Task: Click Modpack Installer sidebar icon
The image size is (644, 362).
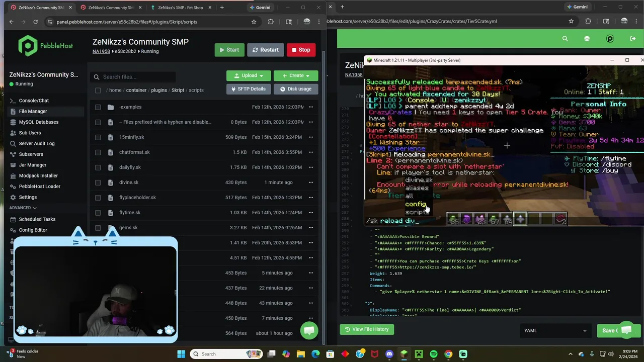Action: coord(13,175)
